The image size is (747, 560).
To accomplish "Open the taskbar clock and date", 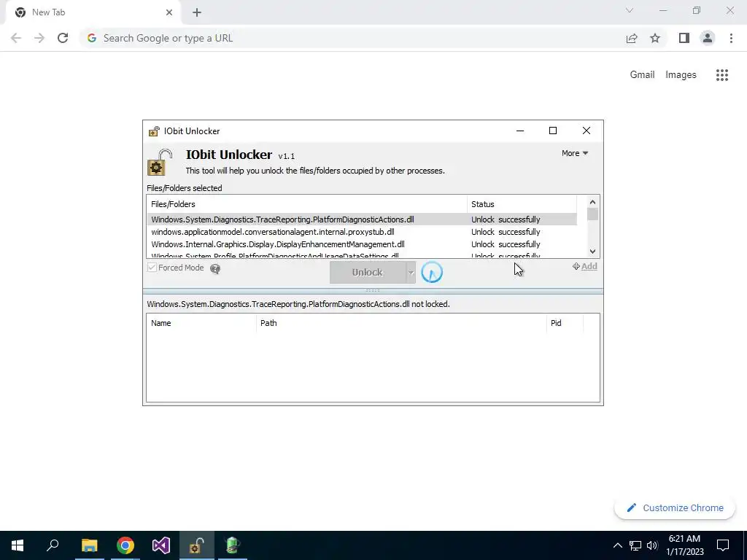I will coord(684,545).
